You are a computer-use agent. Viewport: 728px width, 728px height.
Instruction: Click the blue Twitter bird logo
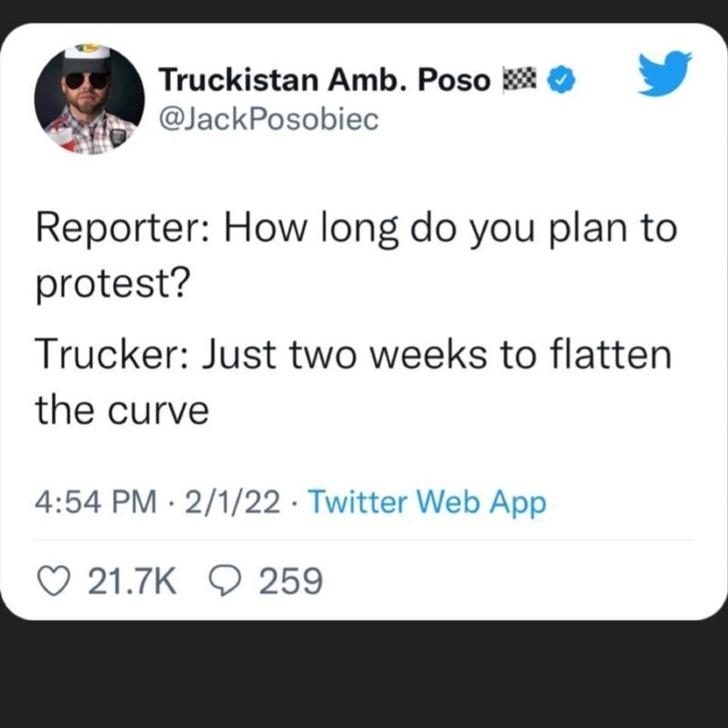pyautogui.click(x=664, y=74)
